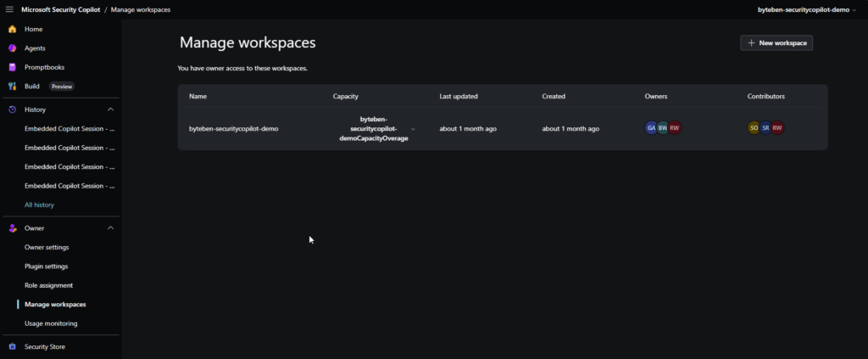This screenshot has height=359, width=868.
Task: Go to Usage monitoring
Action: point(51,323)
